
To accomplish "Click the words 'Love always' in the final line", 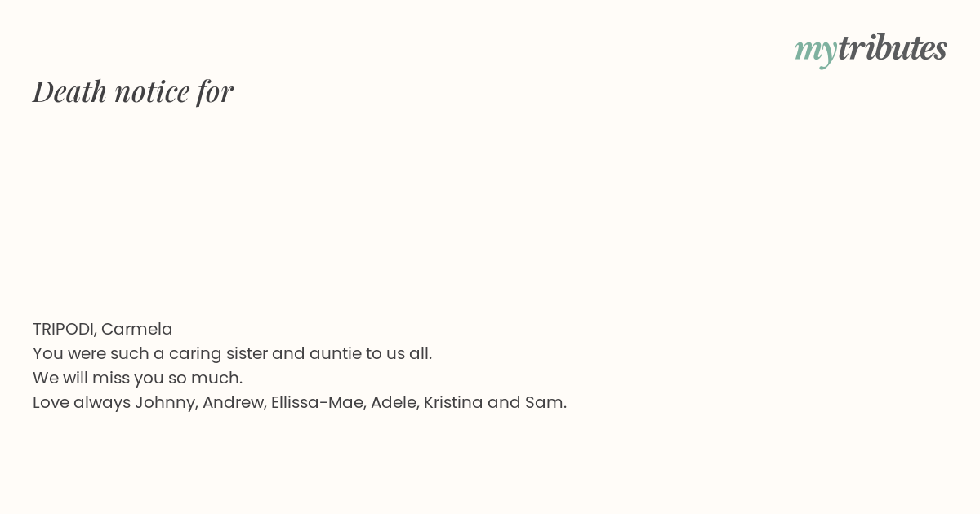I will (82, 402).
